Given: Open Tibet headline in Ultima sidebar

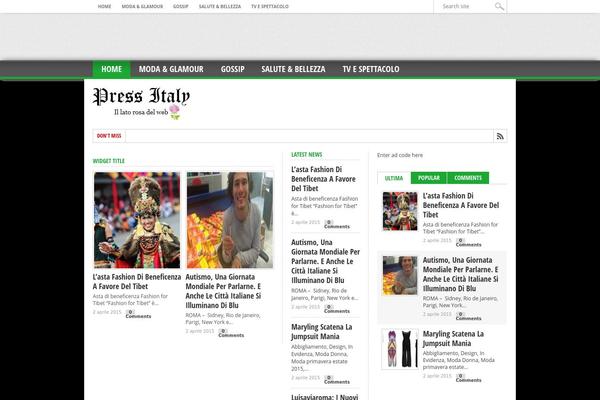Looking at the screenshot, I should tap(461, 205).
